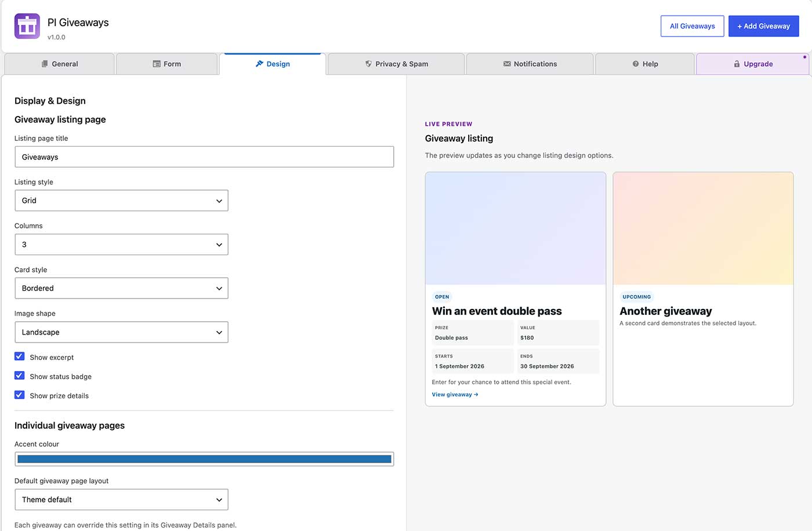
Task: Open the Form tab
Action: point(167,64)
